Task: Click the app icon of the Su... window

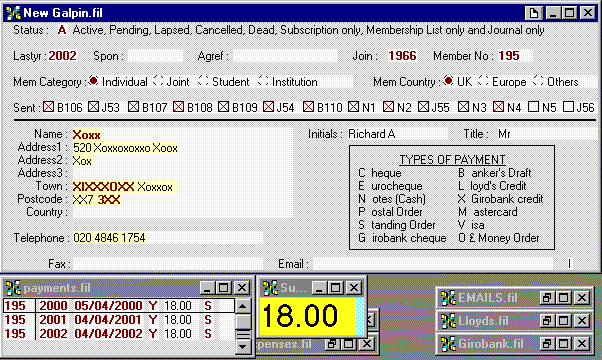Action: (x=271, y=287)
